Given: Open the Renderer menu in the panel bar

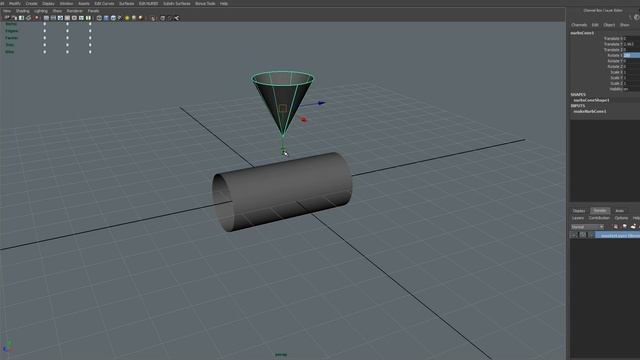Looking at the screenshot, I should click(75, 11).
